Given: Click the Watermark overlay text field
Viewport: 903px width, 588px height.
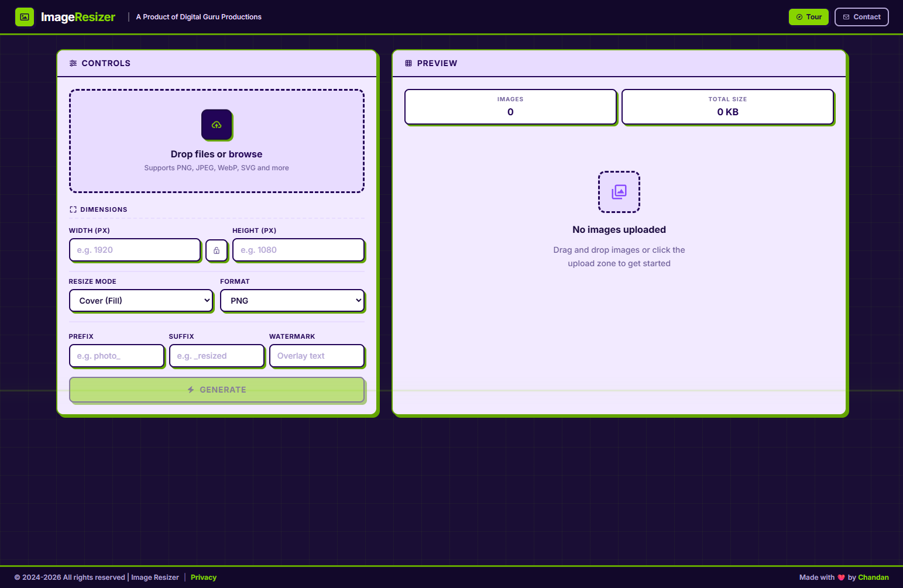Looking at the screenshot, I should point(317,356).
